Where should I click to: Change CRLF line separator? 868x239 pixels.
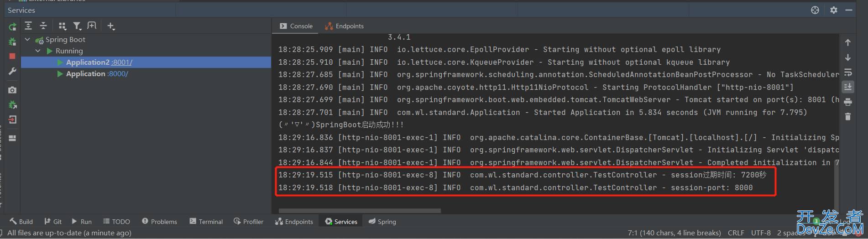(x=736, y=233)
